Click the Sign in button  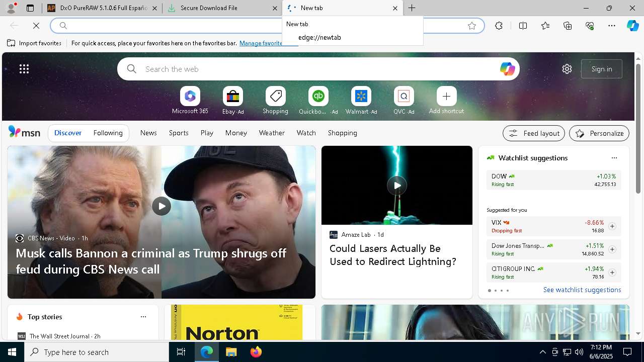click(x=602, y=69)
